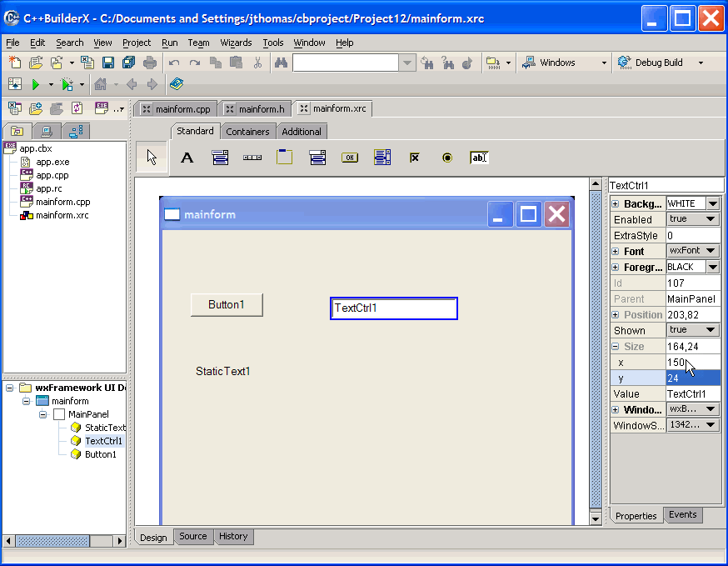Select the gauge component icon
The width and height of the screenshot is (728, 566).
click(252, 158)
